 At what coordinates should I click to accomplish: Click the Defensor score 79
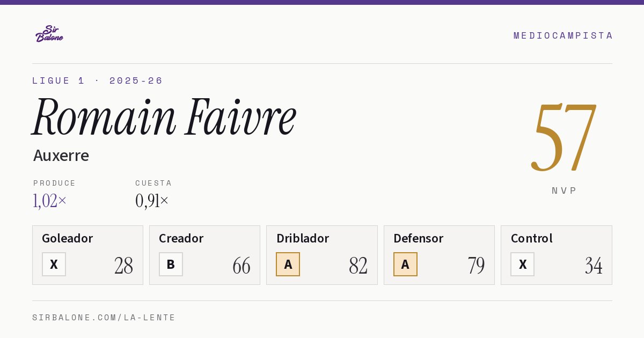pos(476,266)
